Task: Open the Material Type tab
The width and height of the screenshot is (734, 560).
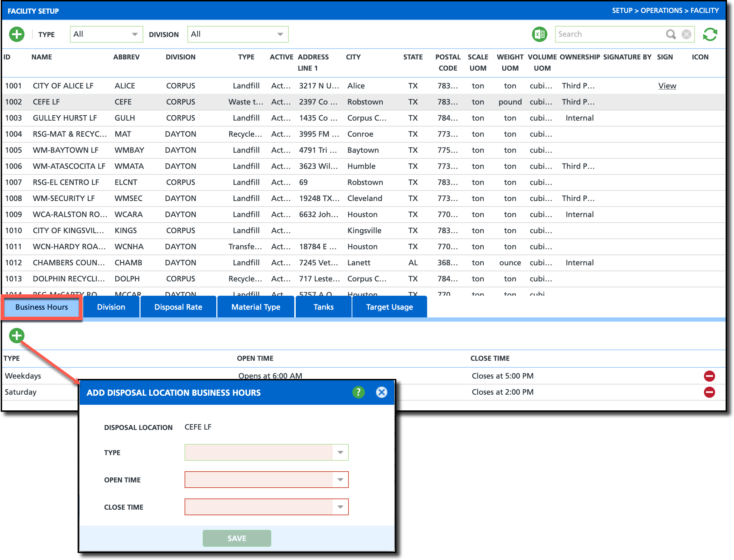Action: pos(256,307)
